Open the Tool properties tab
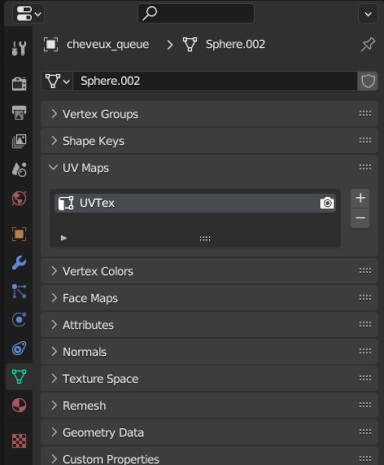Image resolution: width=384 pixels, height=465 pixels. click(x=19, y=49)
